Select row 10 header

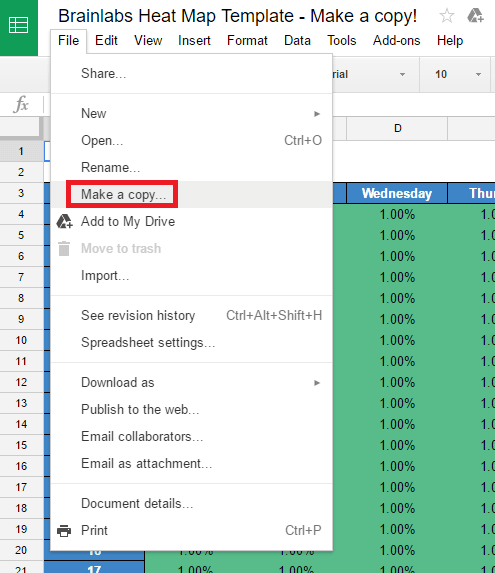21,340
